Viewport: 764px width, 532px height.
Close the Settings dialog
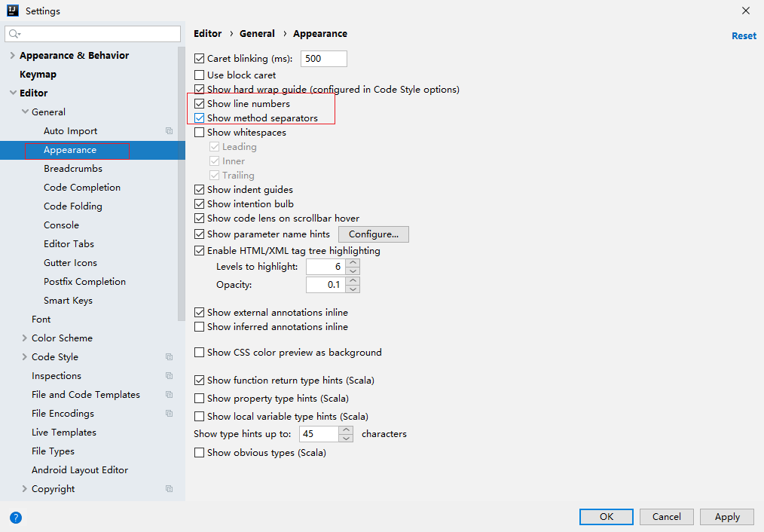745,11
